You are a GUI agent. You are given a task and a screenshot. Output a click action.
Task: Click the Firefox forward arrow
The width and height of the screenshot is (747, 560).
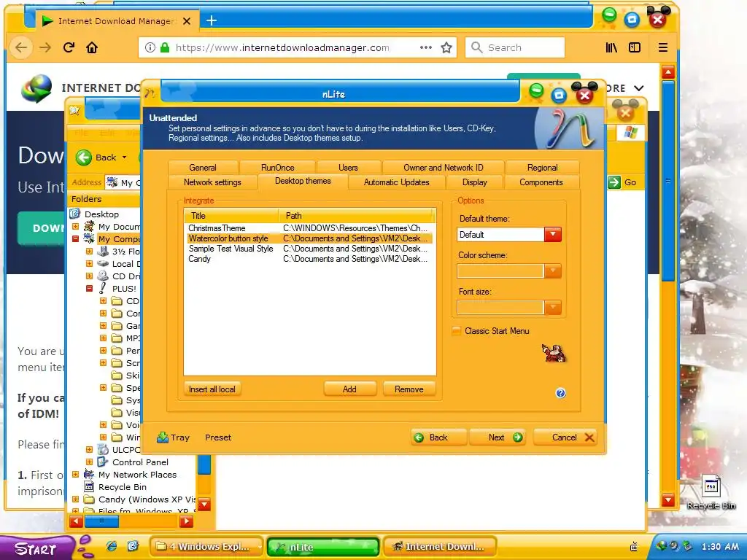45,47
